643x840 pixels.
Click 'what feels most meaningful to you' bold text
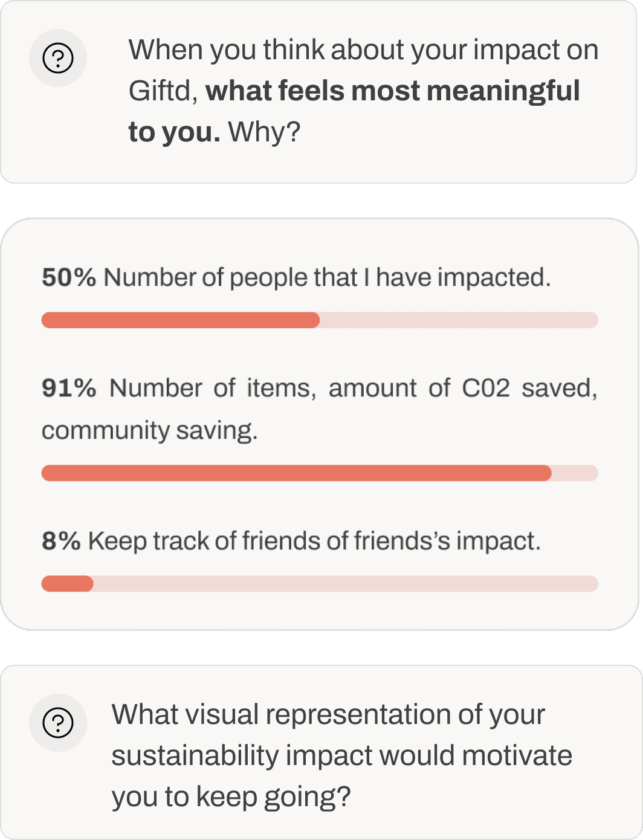coord(393,91)
